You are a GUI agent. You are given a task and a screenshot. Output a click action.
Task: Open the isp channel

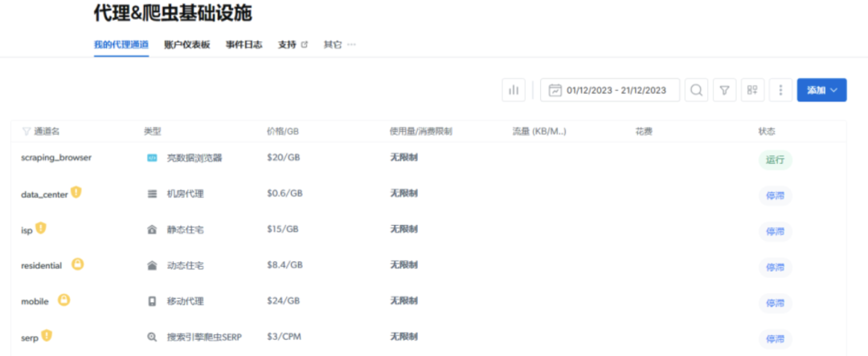tap(27, 231)
